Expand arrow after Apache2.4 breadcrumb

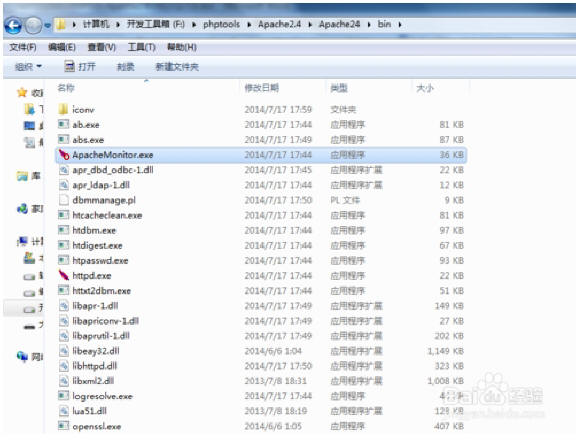point(310,25)
